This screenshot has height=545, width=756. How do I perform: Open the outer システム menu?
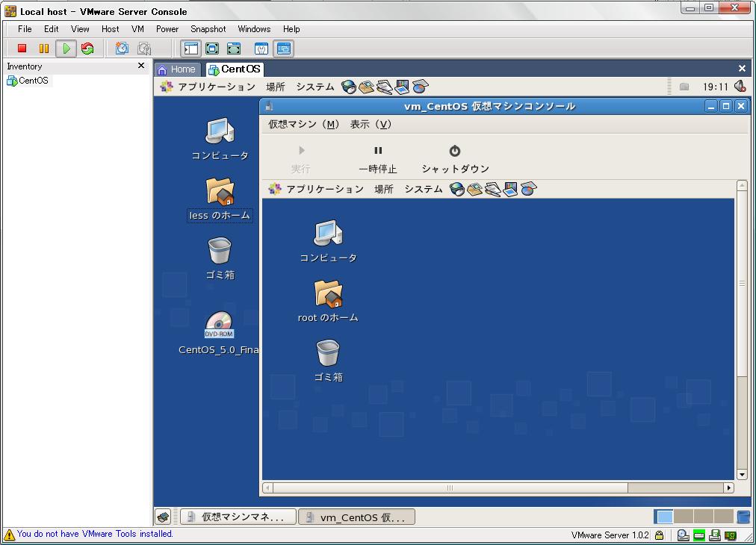[315, 87]
